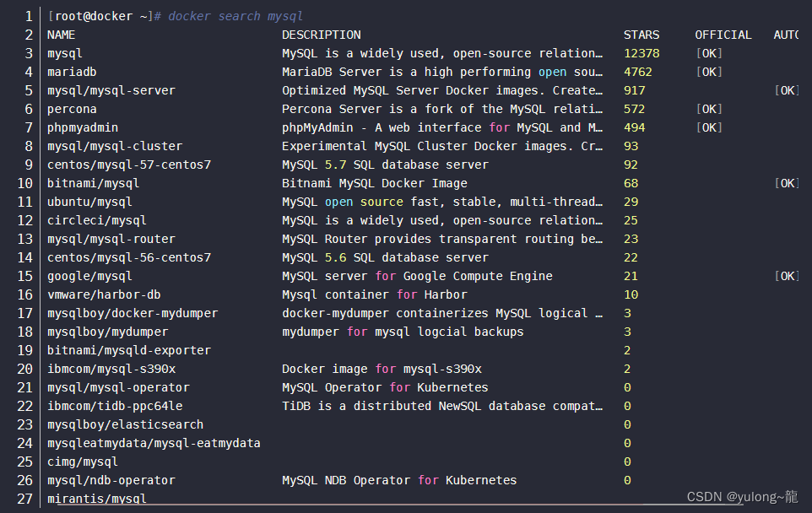The width and height of the screenshot is (812, 513).
Task: Click the DESCRIPTION column header
Action: pyautogui.click(x=321, y=35)
